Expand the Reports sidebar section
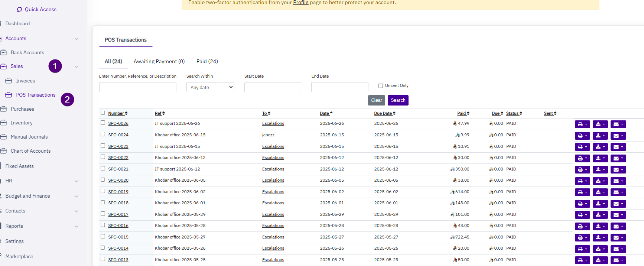This screenshot has height=266, width=644. pyautogui.click(x=76, y=226)
